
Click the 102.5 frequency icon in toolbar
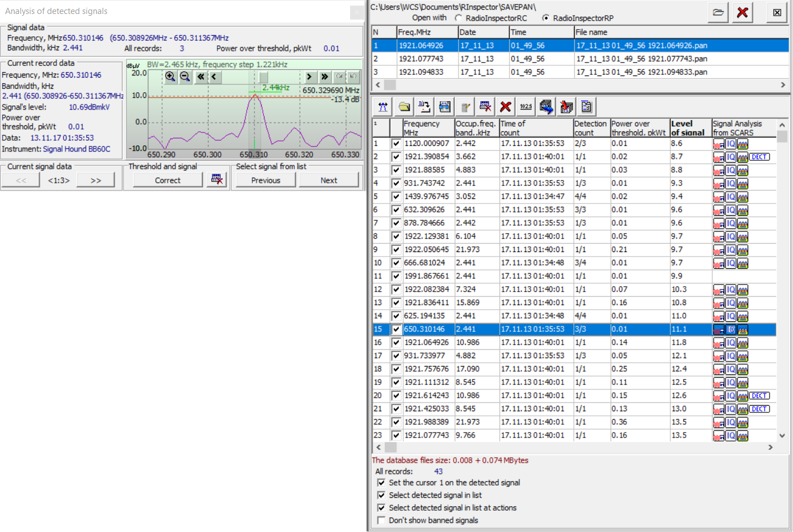[526, 107]
